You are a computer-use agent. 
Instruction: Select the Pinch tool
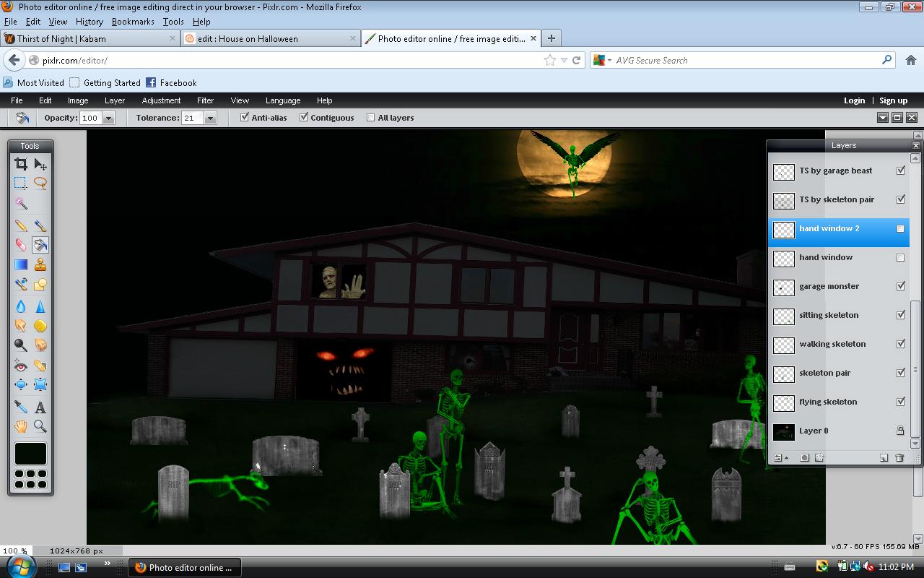pyautogui.click(x=40, y=385)
